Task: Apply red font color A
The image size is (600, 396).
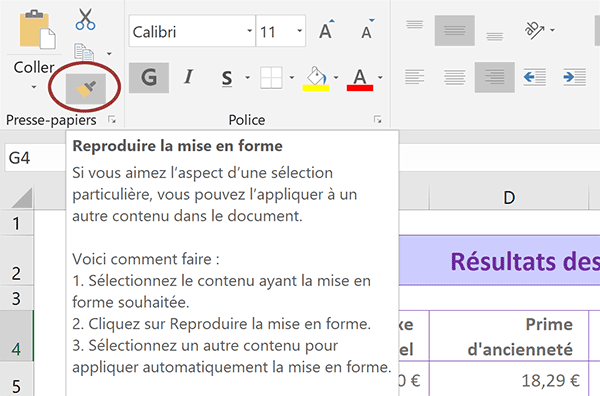Action: point(360,79)
